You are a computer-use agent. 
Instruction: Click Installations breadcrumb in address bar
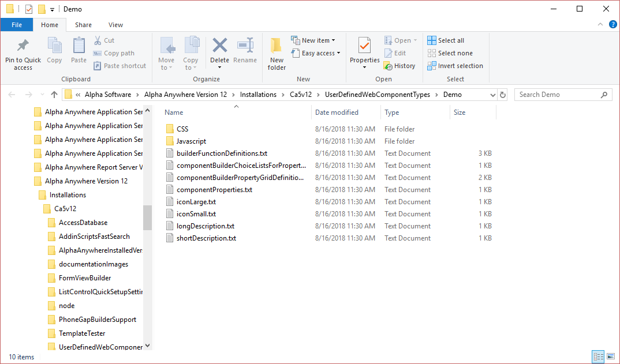[x=258, y=95]
